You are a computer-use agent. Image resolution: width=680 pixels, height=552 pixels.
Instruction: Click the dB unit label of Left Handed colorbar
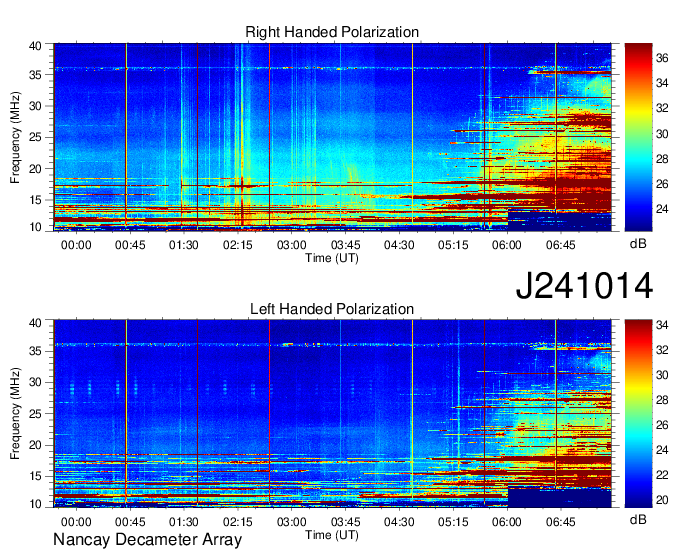point(638,519)
